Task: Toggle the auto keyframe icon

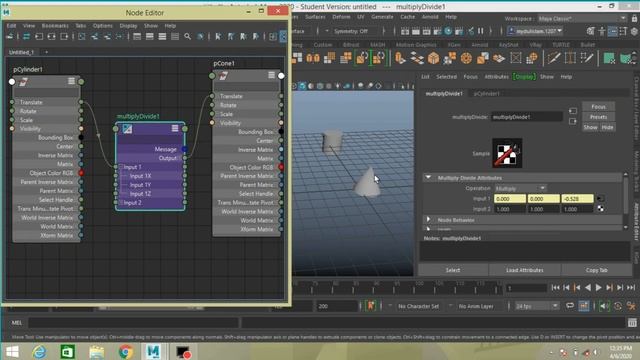Action: (618, 306)
